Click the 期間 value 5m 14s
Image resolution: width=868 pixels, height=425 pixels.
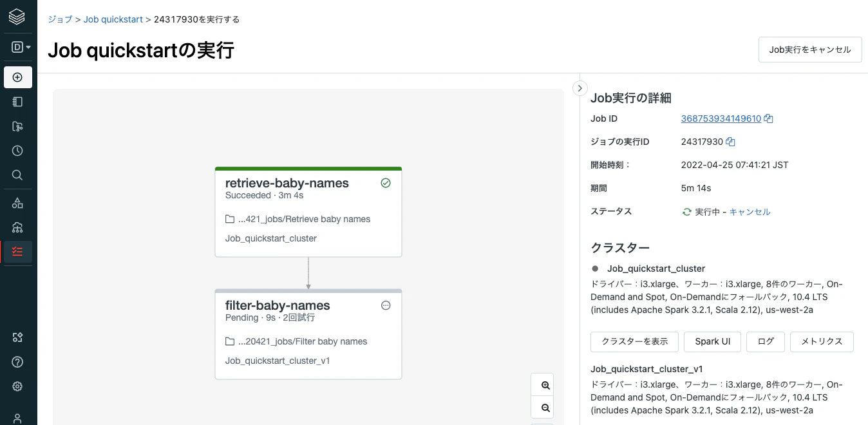click(696, 188)
